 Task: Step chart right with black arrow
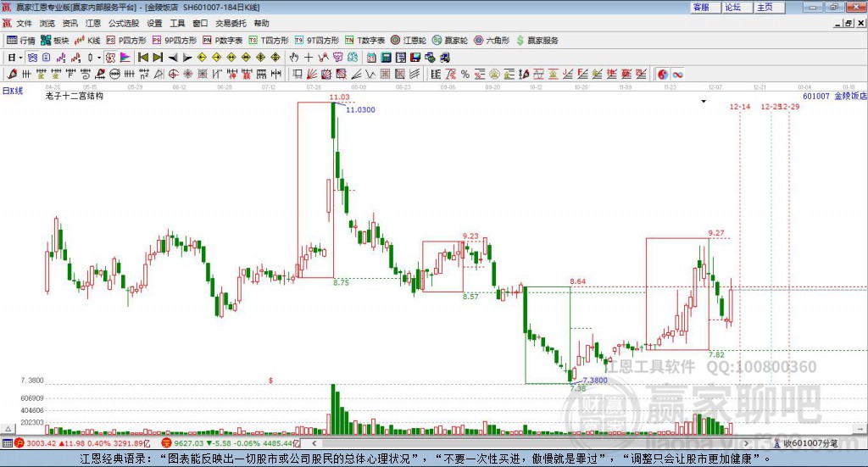coord(187,58)
